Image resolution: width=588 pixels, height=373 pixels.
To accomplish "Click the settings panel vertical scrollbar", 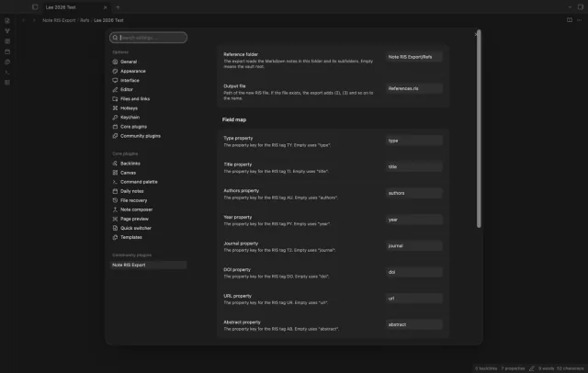I will [x=479, y=129].
